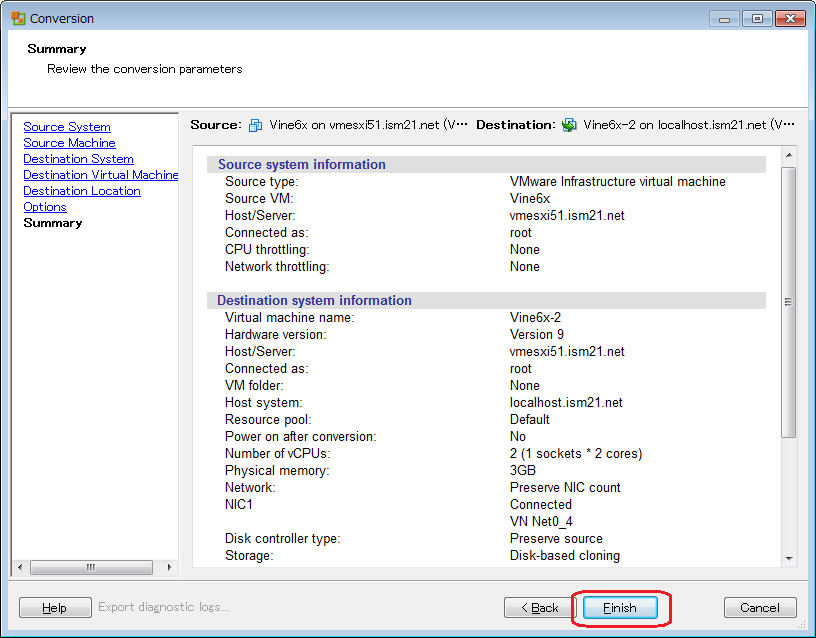Click the Back button
This screenshot has height=638, width=816.
(x=540, y=607)
